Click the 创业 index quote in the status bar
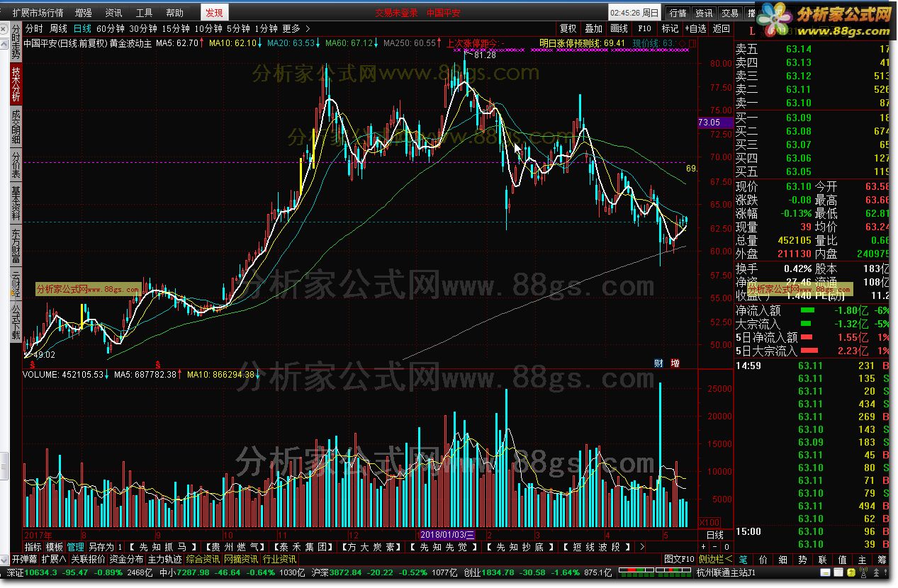This screenshot has width=898, height=588. [538, 572]
